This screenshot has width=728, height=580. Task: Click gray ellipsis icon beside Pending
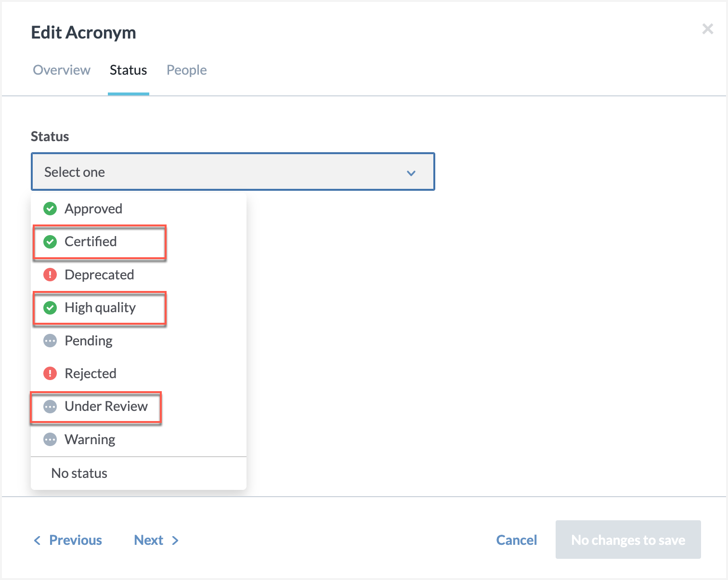(x=50, y=341)
